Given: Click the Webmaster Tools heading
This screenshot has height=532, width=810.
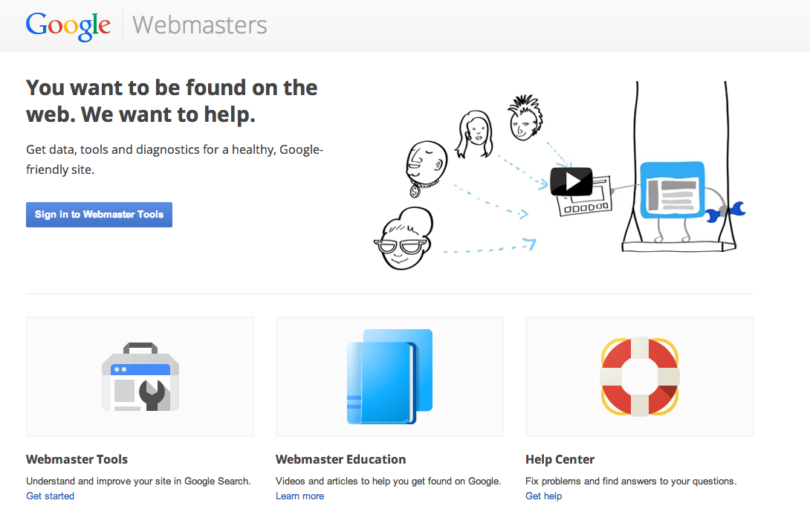Looking at the screenshot, I should point(77,459).
